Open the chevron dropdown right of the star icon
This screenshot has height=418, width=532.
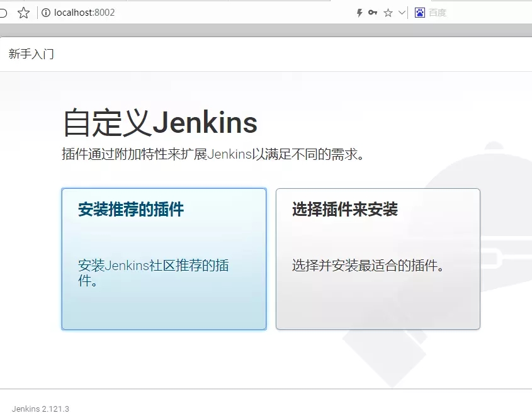point(400,12)
